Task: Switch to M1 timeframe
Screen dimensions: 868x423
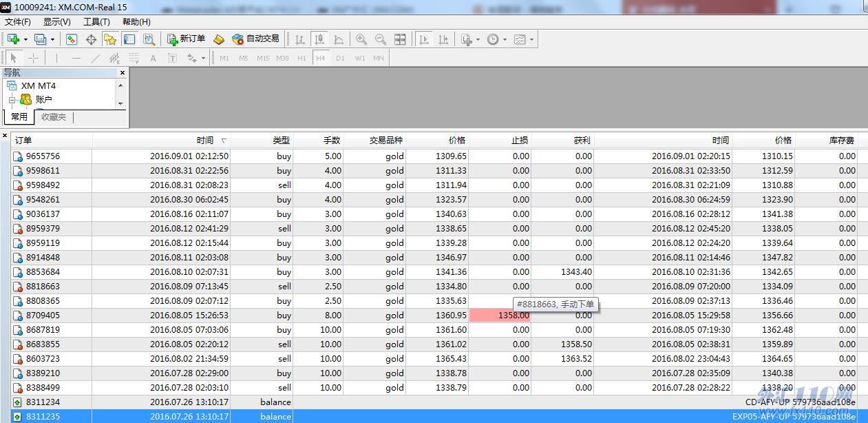Action: click(224, 58)
